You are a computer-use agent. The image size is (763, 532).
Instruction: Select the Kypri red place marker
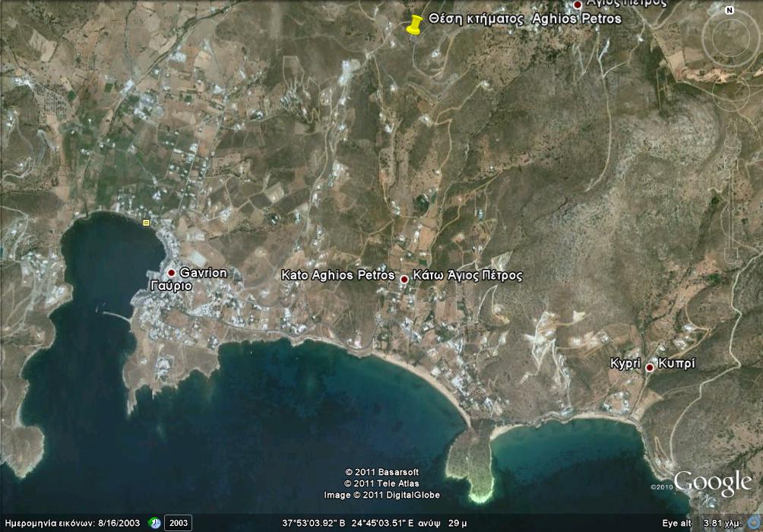click(x=650, y=368)
